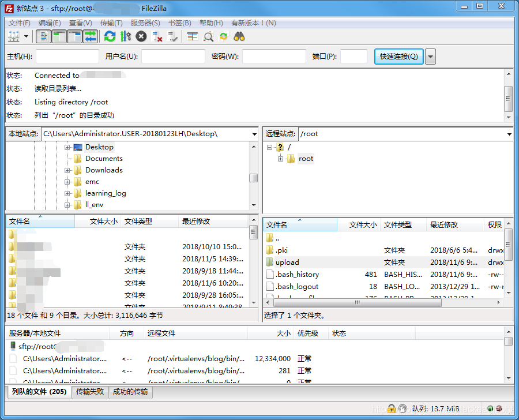Image resolution: width=519 pixels, height=420 pixels.
Task: Expand the Desktop tree node
Action: coord(67,147)
